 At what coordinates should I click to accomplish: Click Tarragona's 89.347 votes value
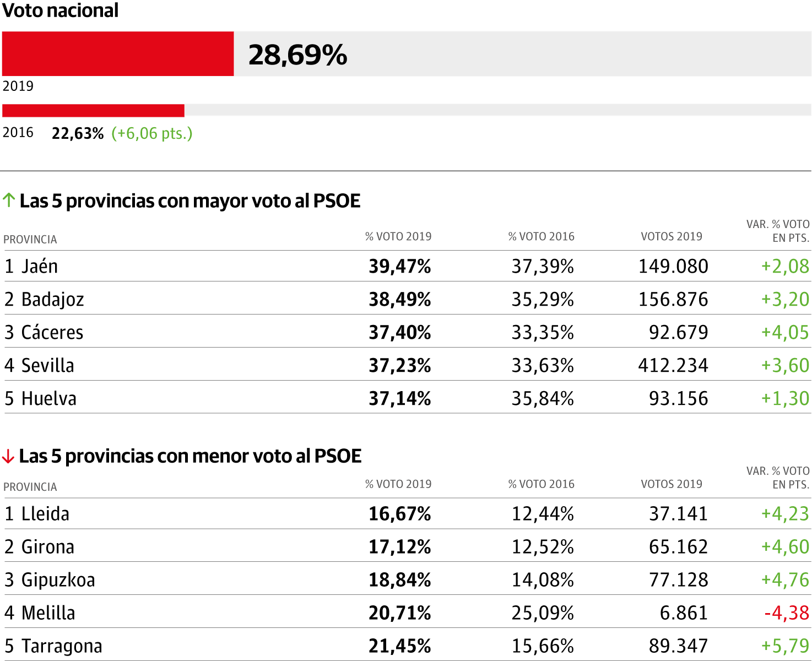(679, 646)
